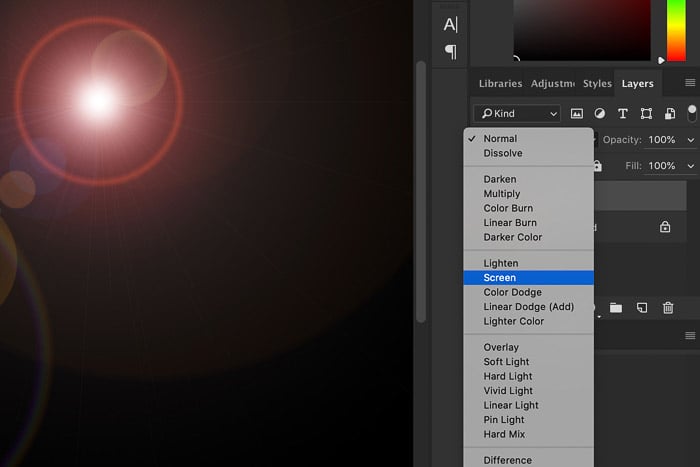Image resolution: width=700 pixels, height=467 pixels.
Task: Choose Darker Color blend mode
Action: click(529, 237)
